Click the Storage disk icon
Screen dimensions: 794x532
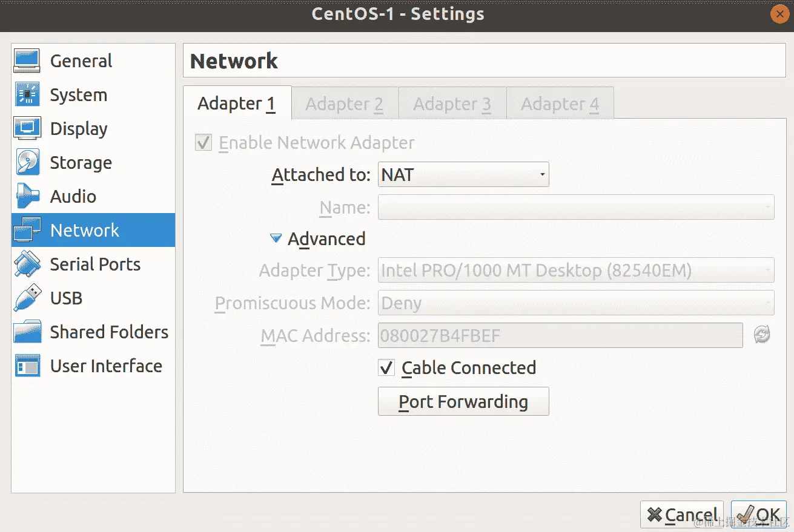(x=27, y=162)
